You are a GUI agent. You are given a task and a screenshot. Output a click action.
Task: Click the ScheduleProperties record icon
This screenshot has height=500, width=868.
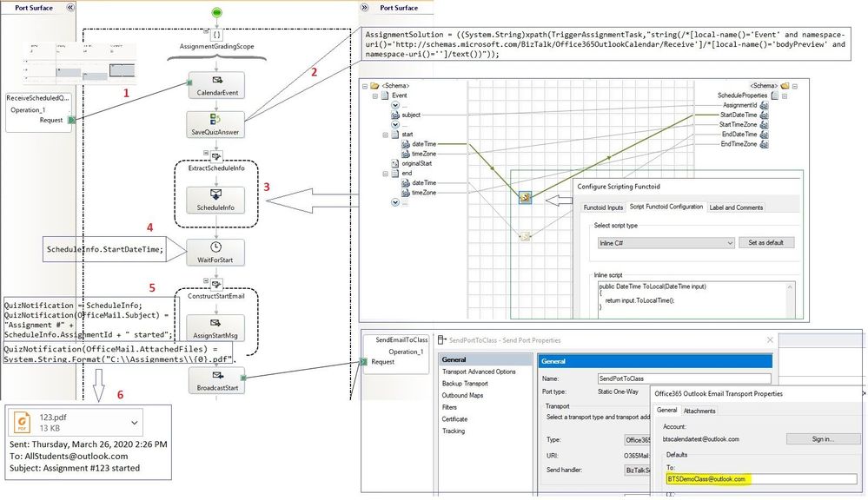[775, 95]
